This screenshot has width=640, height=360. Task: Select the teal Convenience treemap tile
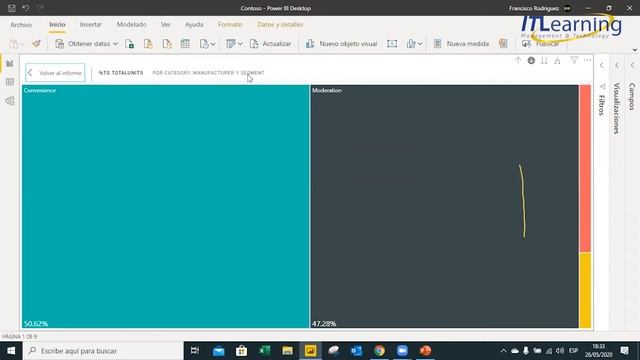(x=165, y=206)
